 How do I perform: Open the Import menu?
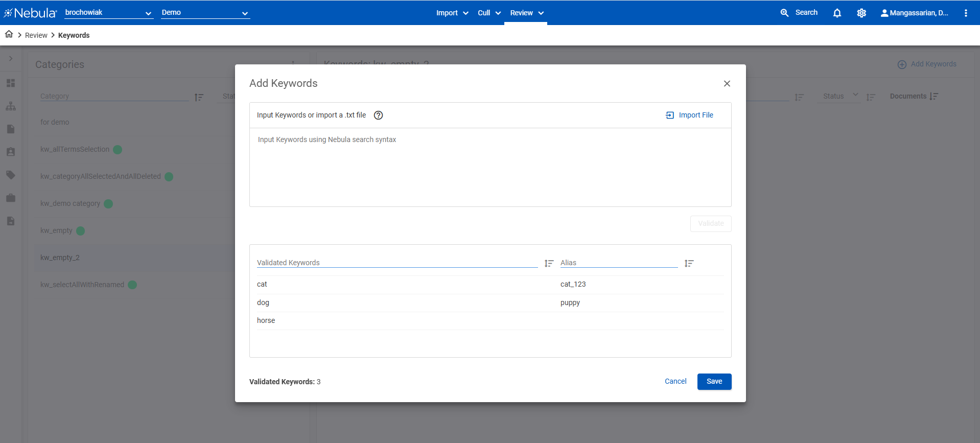point(452,13)
